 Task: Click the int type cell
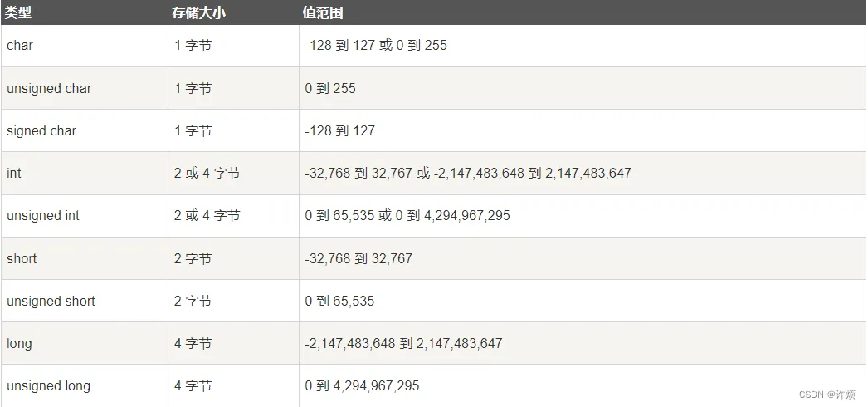(x=14, y=174)
